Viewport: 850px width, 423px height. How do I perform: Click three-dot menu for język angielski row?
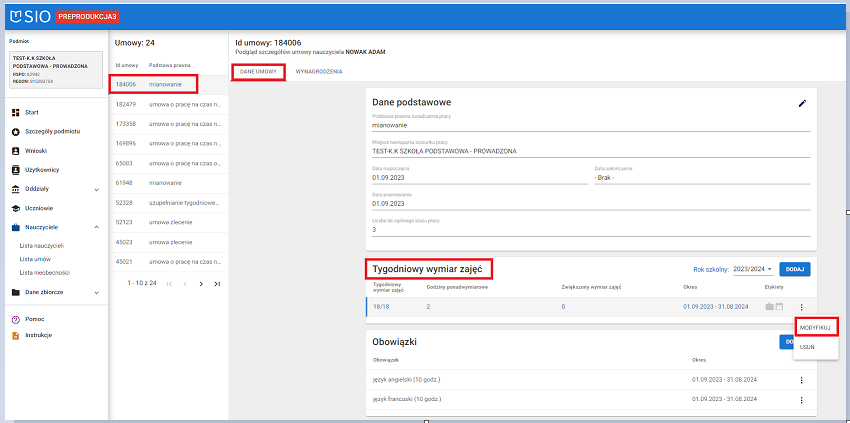(801, 380)
